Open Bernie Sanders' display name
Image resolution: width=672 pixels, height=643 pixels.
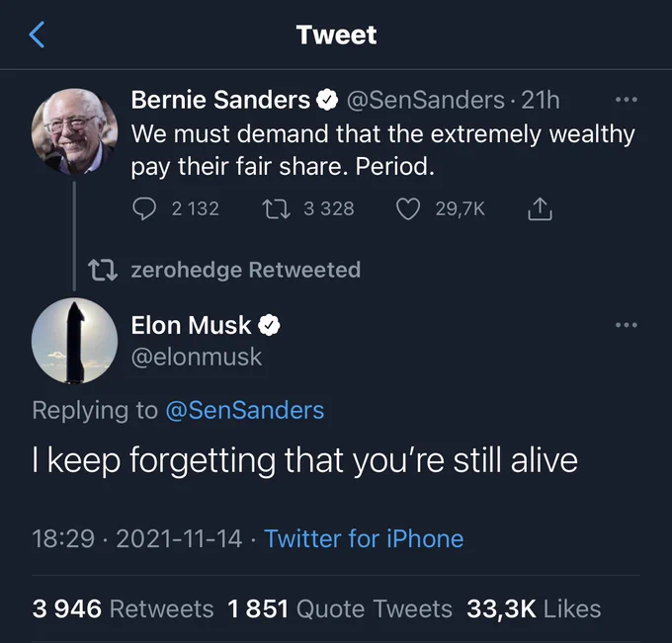[220, 100]
